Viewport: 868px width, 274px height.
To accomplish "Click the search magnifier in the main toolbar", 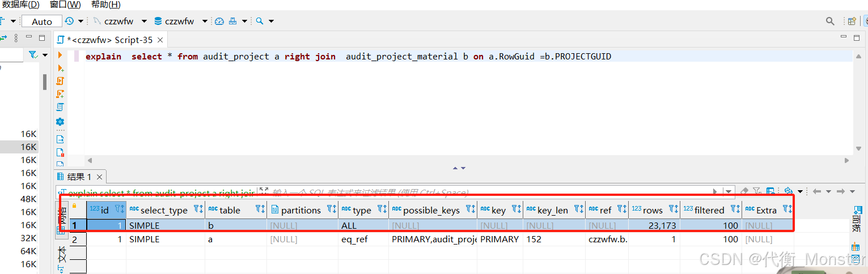I will (x=259, y=21).
